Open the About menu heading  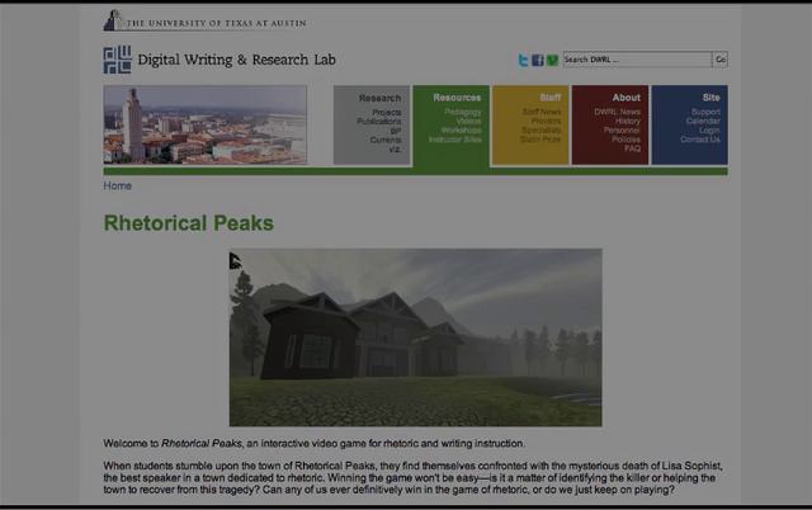tap(626, 98)
